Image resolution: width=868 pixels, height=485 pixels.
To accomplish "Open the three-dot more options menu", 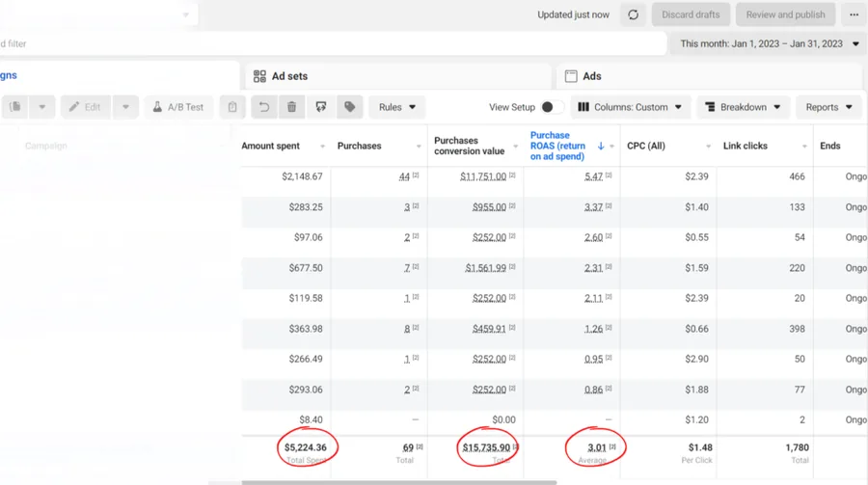I will point(854,15).
